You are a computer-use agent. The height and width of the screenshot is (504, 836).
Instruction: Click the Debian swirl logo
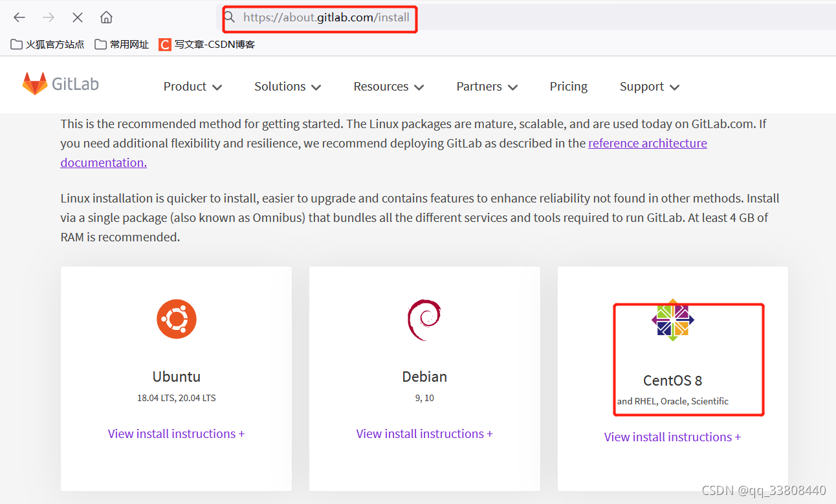click(x=424, y=319)
